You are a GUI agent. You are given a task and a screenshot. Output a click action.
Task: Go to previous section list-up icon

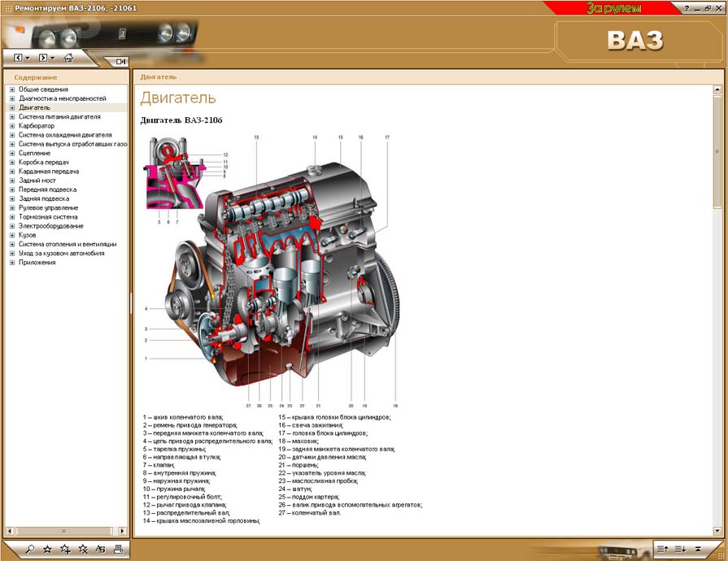click(x=662, y=550)
